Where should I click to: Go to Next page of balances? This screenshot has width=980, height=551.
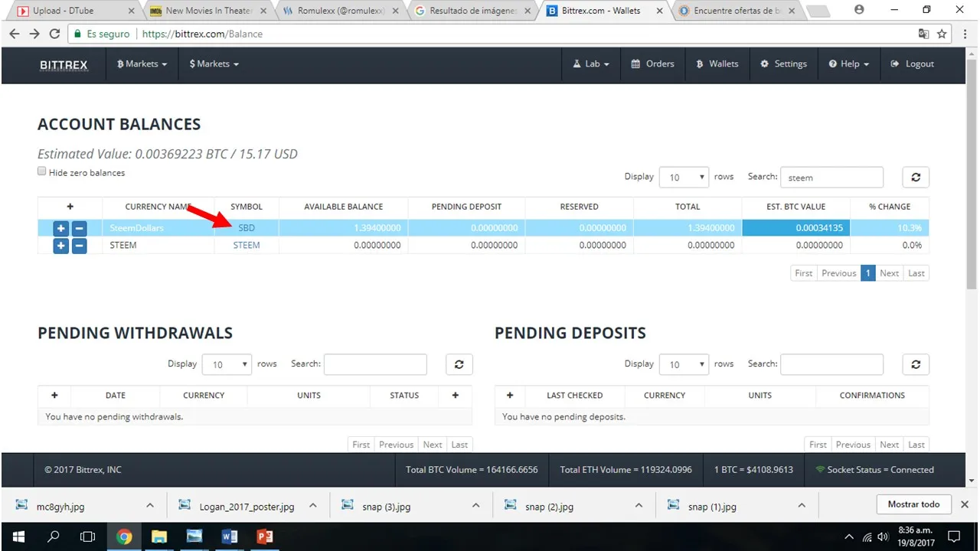(890, 273)
